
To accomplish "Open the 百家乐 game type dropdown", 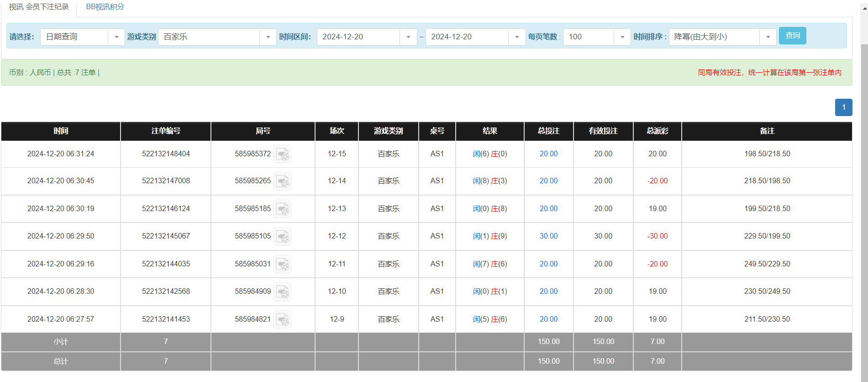I will point(268,37).
